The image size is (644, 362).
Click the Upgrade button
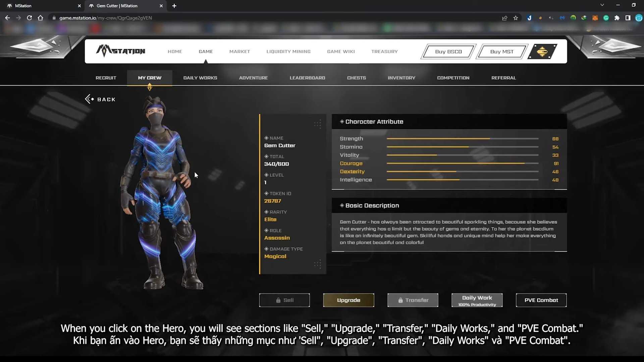348,300
